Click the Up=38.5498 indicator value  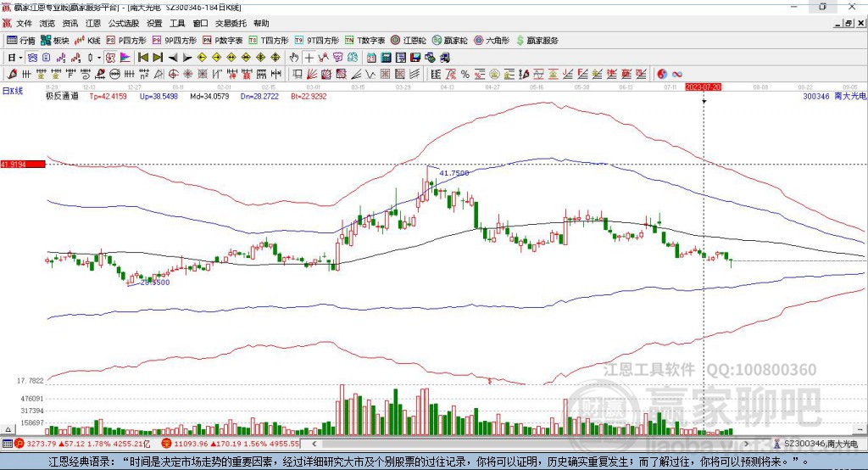[x=159, y=96]
